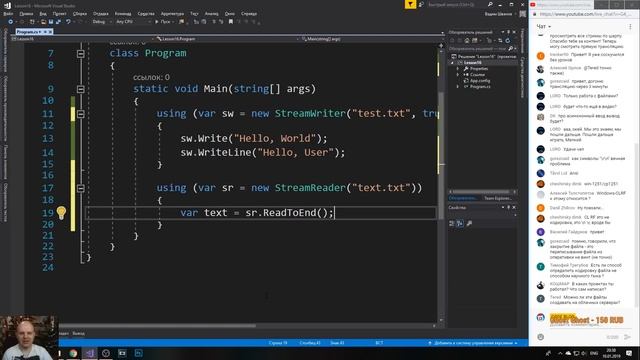Click the Properties panel alphabetical sort icon

click(460, 223)
